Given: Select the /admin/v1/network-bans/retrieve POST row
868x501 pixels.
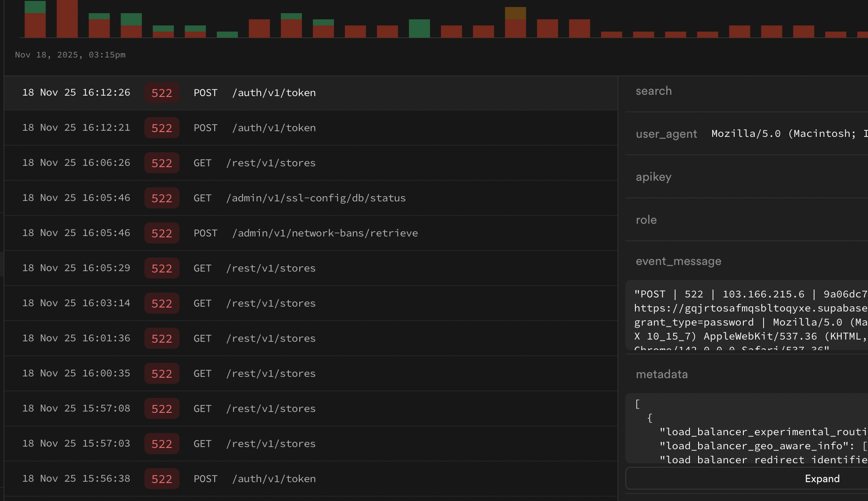Looking at the screenshot, I should 325,233.
